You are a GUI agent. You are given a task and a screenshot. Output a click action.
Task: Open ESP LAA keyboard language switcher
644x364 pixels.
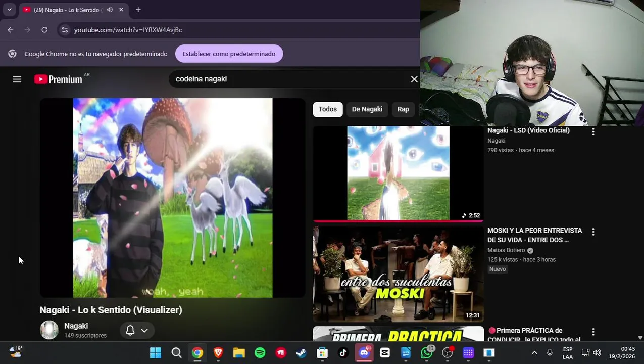coord(568,353)
